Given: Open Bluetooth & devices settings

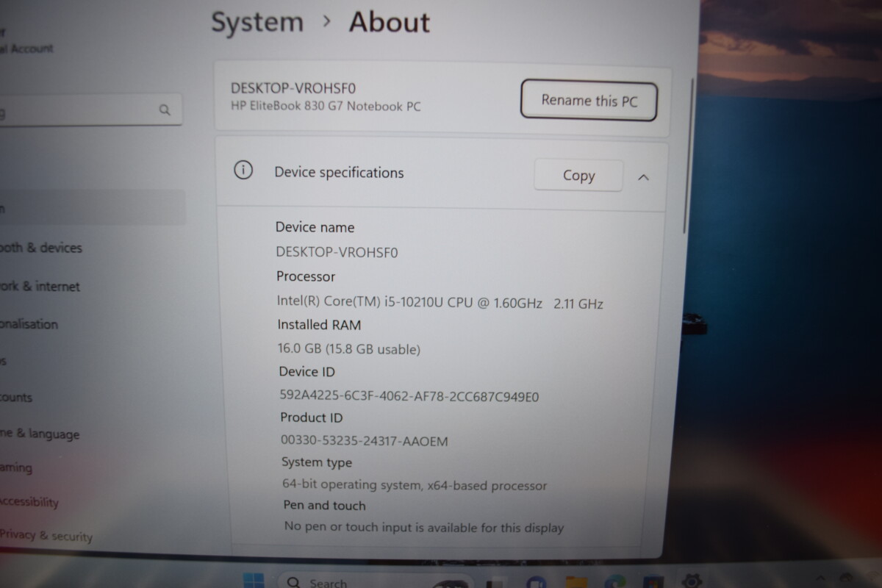Looking at the screenshot, I should click(41, 248).
